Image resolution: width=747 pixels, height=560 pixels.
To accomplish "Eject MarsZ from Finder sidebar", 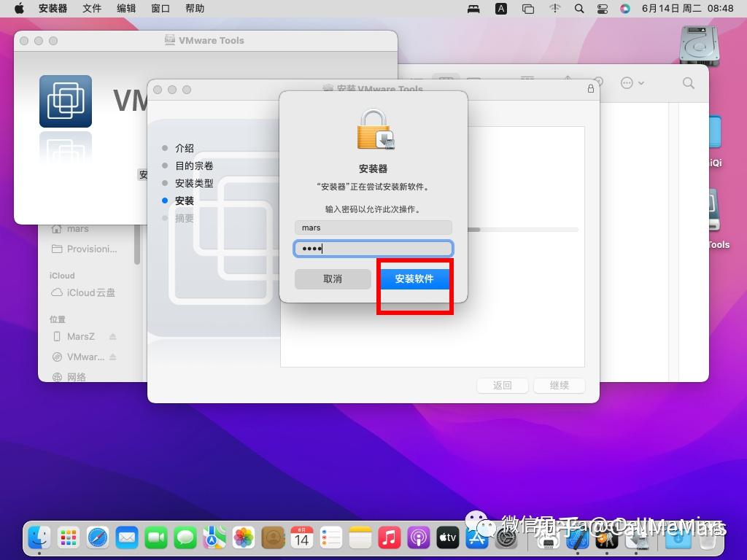I will point(113,337).
